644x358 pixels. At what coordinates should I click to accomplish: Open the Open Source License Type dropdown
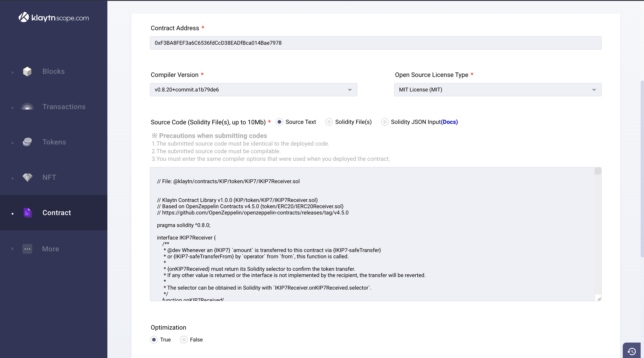click(497, 90)
